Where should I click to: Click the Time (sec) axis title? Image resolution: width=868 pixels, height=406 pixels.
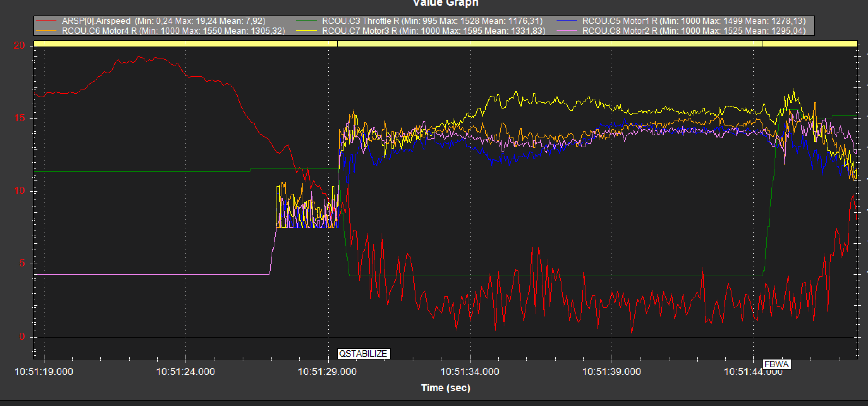(446, 388)
